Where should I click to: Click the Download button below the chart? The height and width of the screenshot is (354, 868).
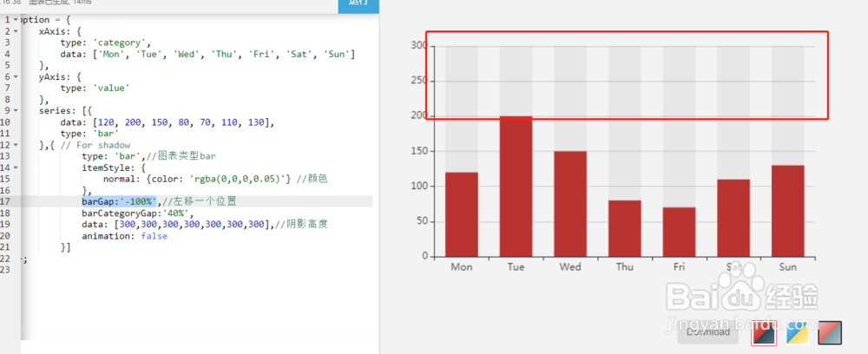pyautogui.click(x=708, y=331)
